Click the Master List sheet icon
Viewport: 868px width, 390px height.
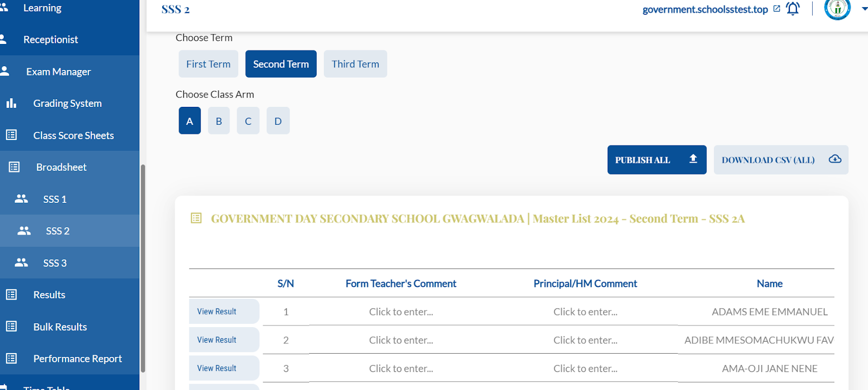click(196, 218)
